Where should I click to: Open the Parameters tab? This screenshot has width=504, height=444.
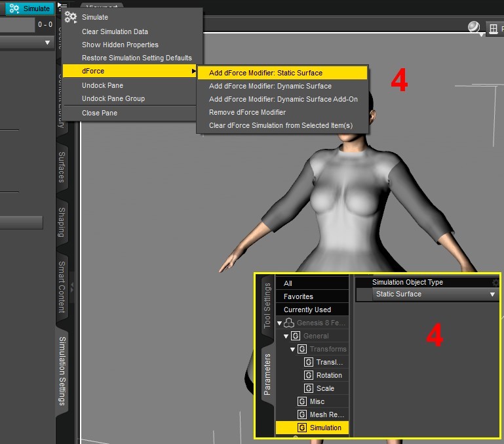coord(267,374)
